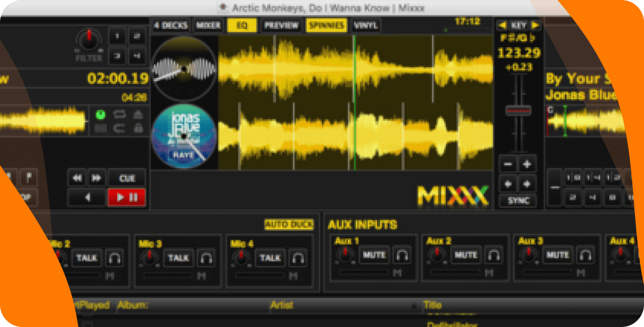Click the headphone pre-listen icon for Mic 4
This screenshot has width=644, height=327.
(299, 258)
